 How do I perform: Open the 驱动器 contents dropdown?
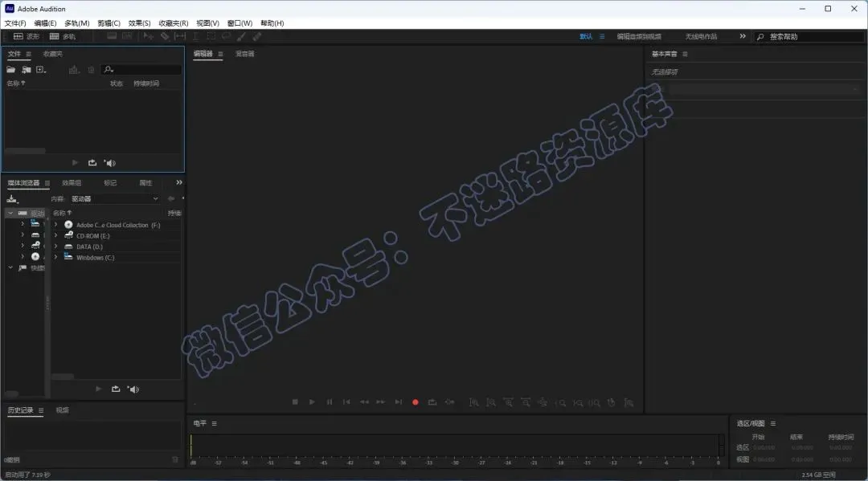[115, 199]
